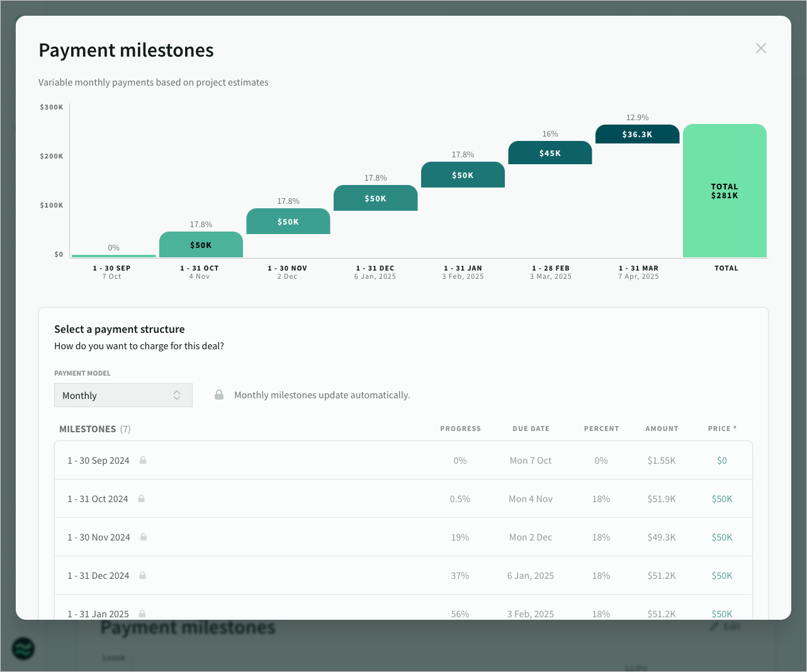Select the 1 - 31 Oct 2024 milestone name
Screen dimensions: 807x672
click(x=98, y=499)
